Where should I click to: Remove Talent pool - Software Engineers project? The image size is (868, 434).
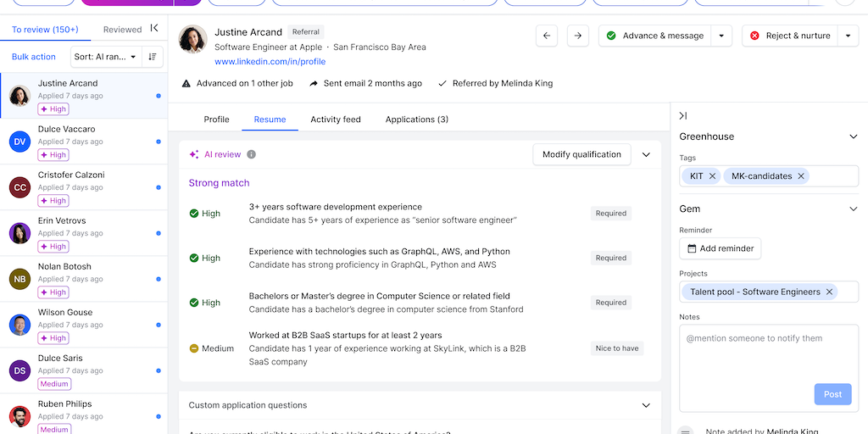click(x=829, y=292)
